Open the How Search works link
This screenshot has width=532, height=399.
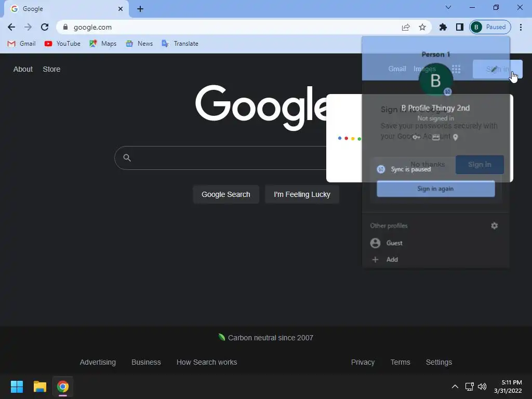coord(207,362)
